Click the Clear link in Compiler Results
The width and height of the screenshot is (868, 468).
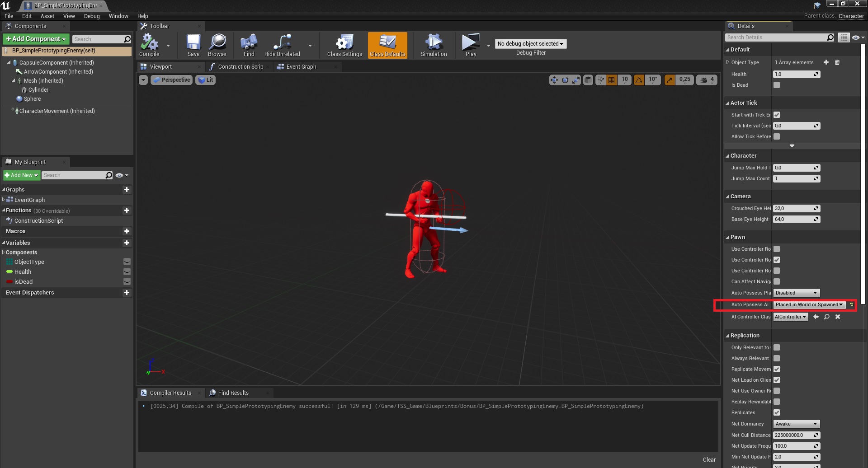[x=709, y=459]
